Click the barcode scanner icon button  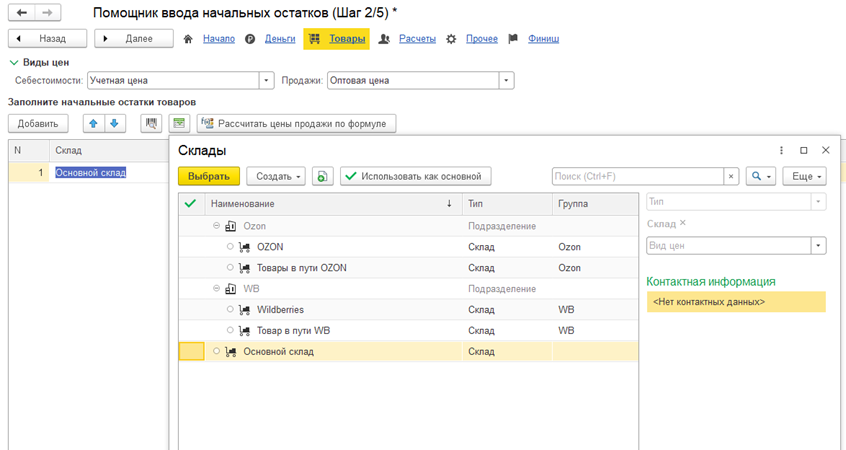point(152,124)
